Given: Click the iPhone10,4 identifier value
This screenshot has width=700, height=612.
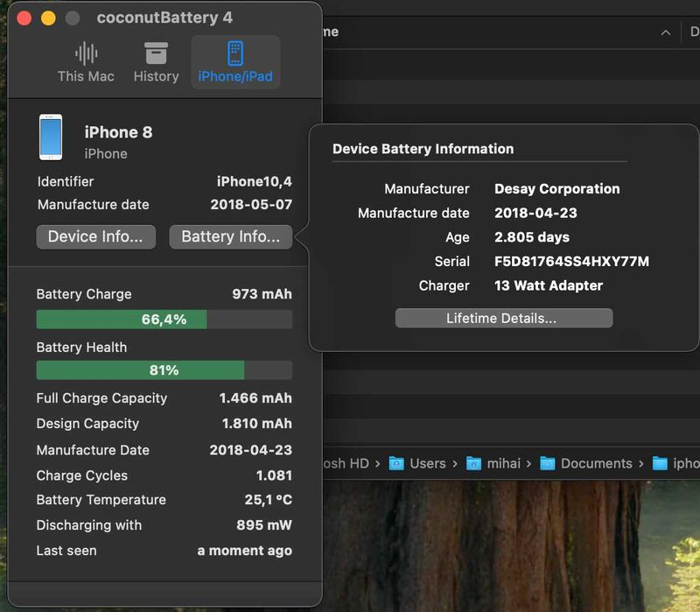Looking at the screenshot, I should (x=254, y=182).
